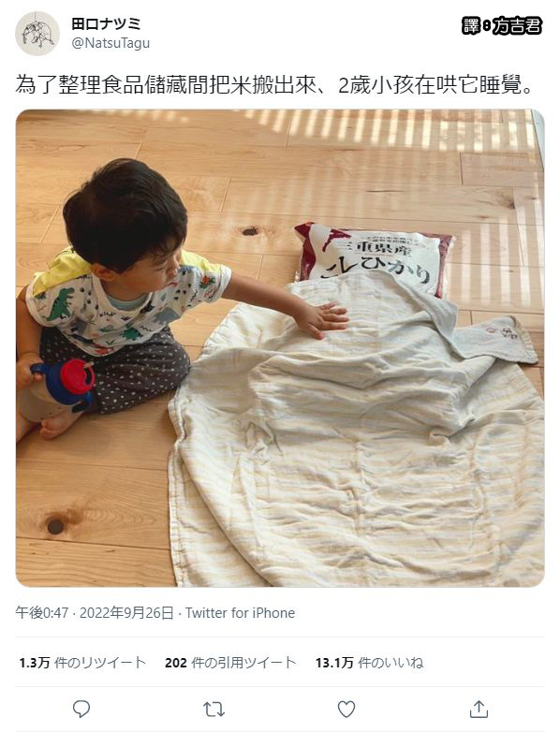Click the Chinese tweet caption text

tap(274, 85)
